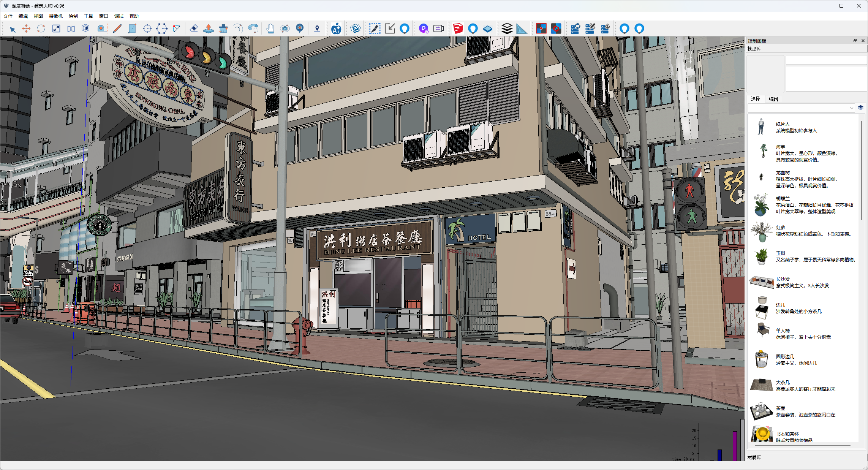Click the import arrow-into-box icon

coord(390,29)
